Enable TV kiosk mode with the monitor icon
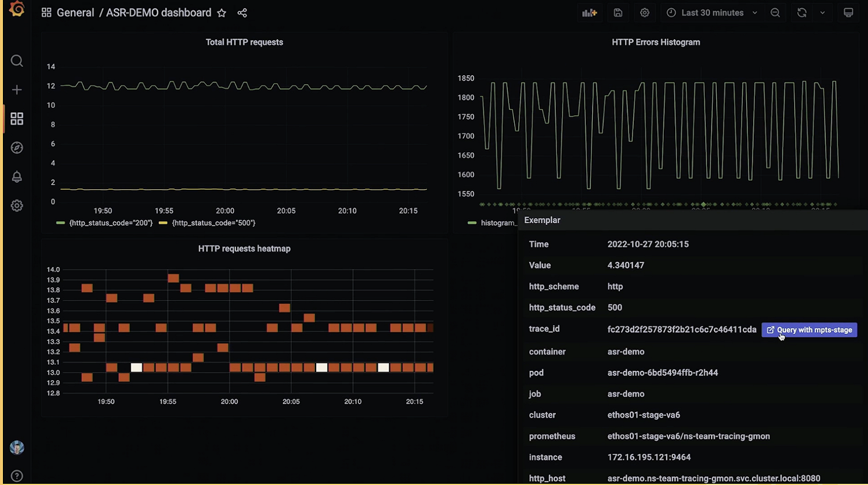The width and height of the screenshot is (868, 485). [x=848, y=12]
